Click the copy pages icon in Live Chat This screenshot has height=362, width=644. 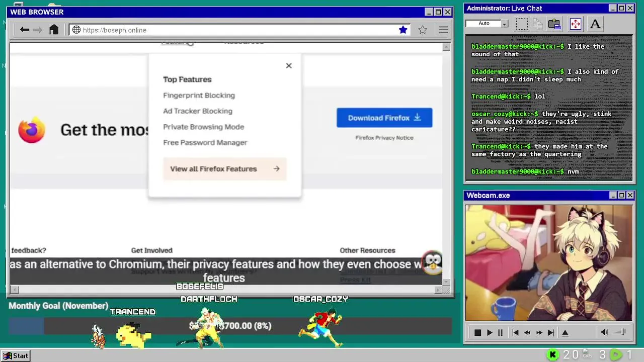point(538,24)
